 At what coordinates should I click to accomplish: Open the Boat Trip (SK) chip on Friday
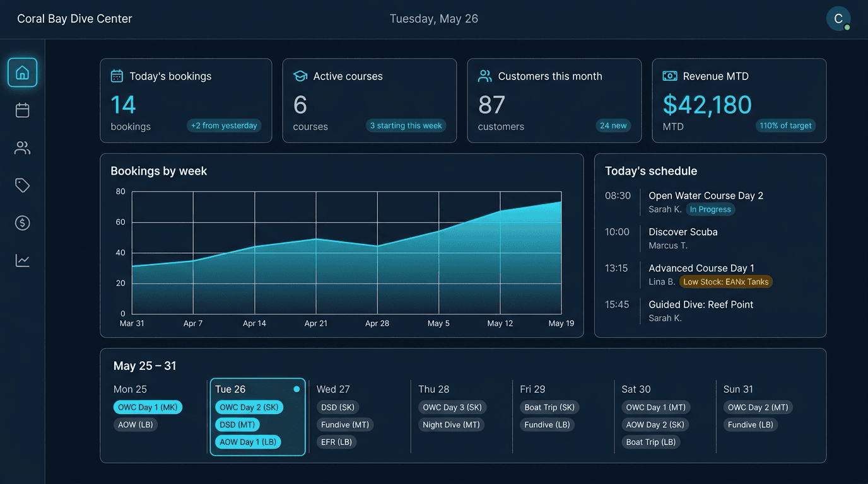(549, 407)
